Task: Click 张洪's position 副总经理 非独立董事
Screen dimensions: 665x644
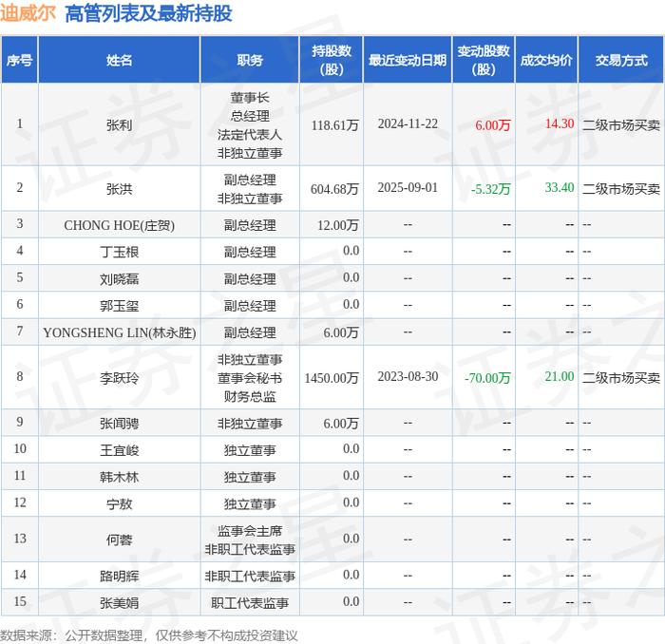Action: [250, 189]
